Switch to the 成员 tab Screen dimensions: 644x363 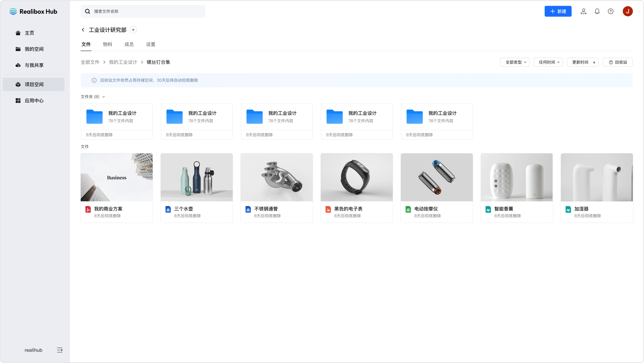129,44
